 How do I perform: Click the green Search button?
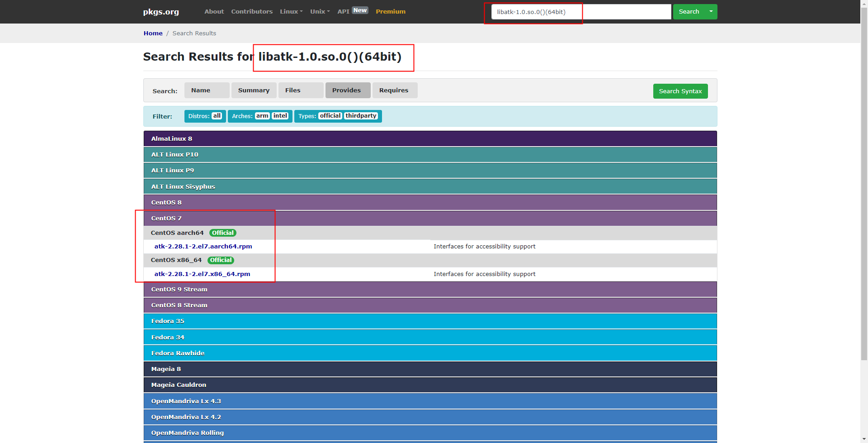tap(689, 12)
